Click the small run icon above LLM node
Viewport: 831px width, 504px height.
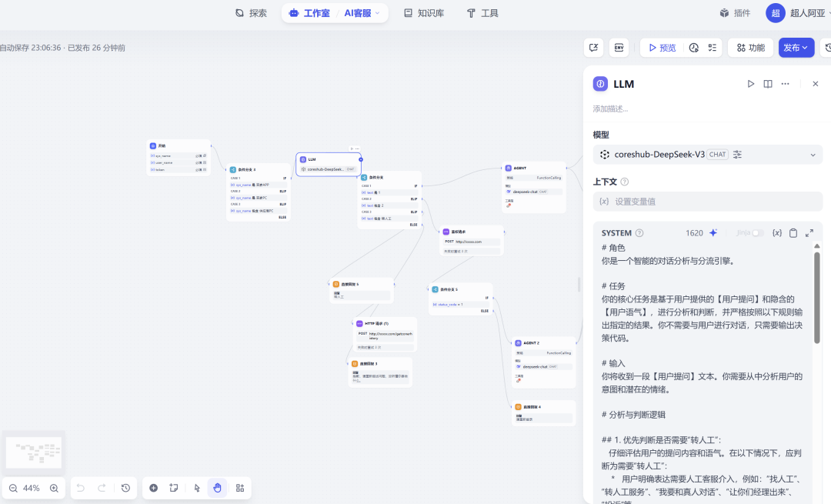352,149
